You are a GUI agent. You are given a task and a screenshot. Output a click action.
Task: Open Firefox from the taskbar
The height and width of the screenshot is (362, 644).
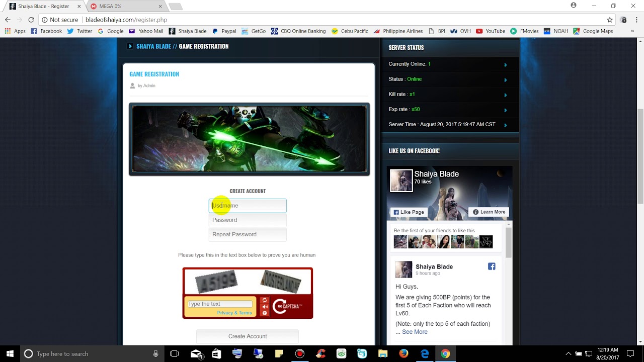[x=404, y=353]
